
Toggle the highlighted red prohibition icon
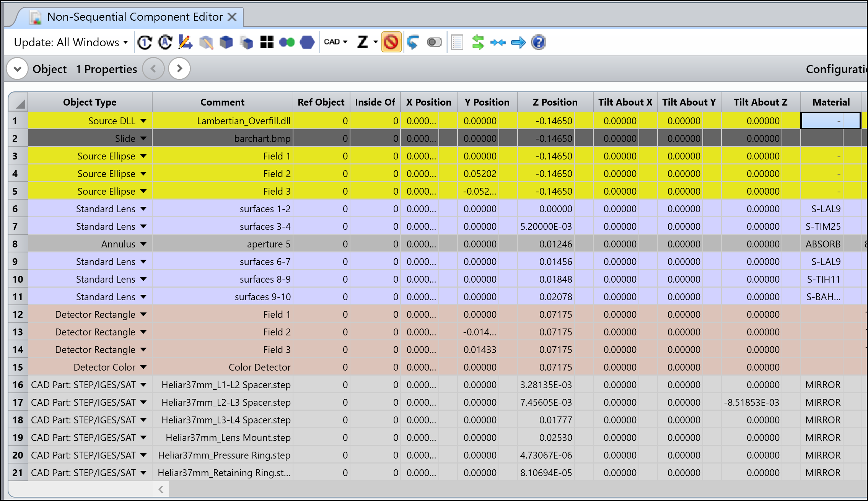(x=391, y=42)
